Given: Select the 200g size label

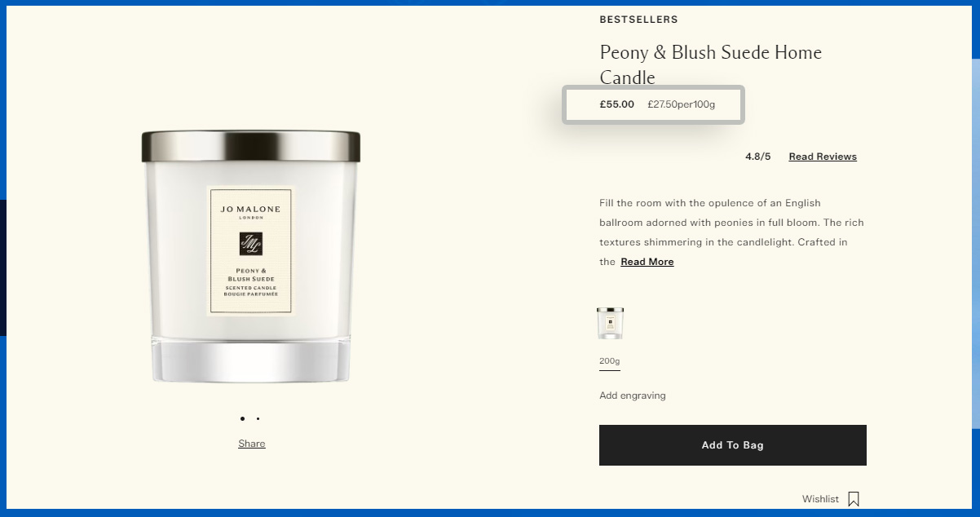Looking at the screenshot, I should [610, 361].
